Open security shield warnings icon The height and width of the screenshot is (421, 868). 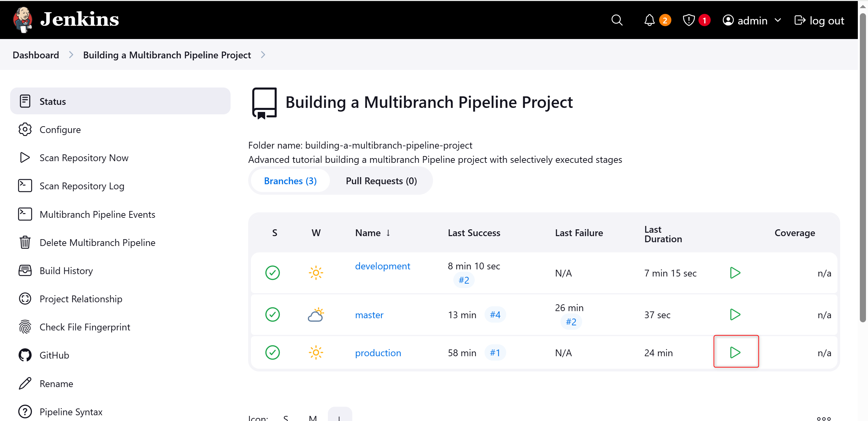(x=689, y=20)
